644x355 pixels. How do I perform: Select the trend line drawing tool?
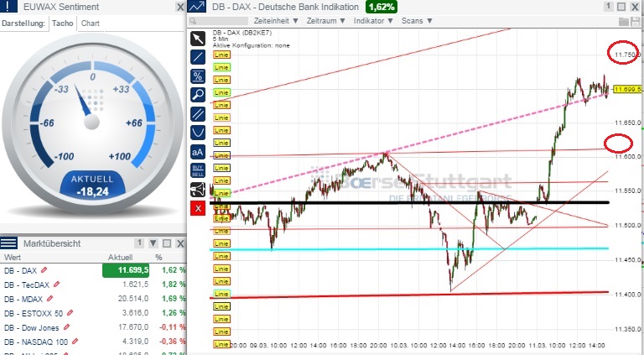point(198,57)
